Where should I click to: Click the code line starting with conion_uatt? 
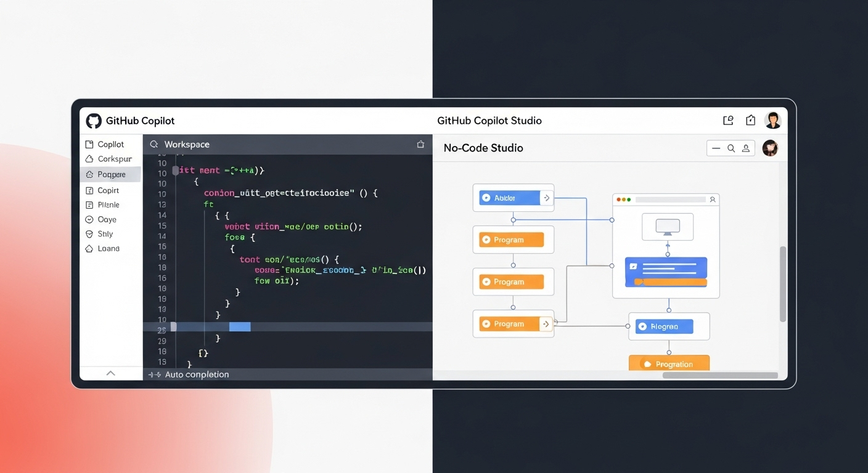click(x=290, y=193)
